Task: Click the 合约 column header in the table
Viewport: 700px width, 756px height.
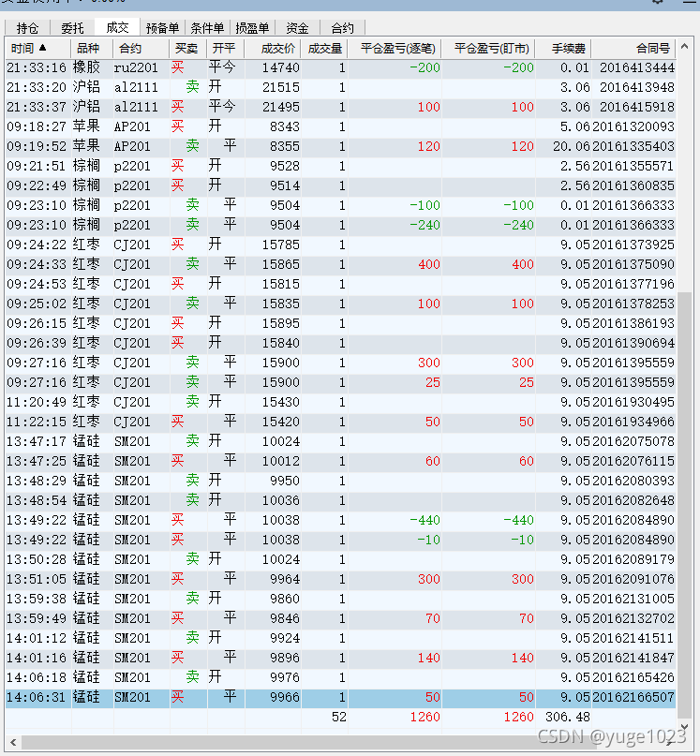Action: (x=141, y=48)
